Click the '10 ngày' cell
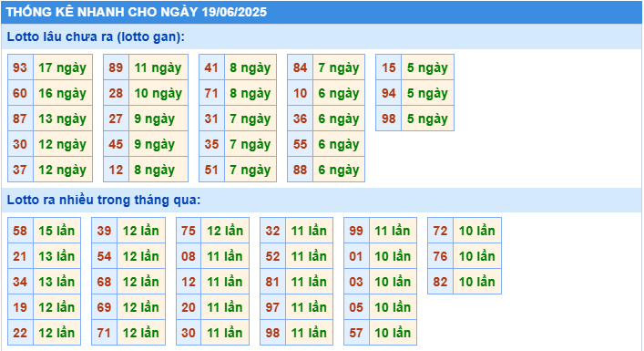644x351 pixels. (158, 93)
